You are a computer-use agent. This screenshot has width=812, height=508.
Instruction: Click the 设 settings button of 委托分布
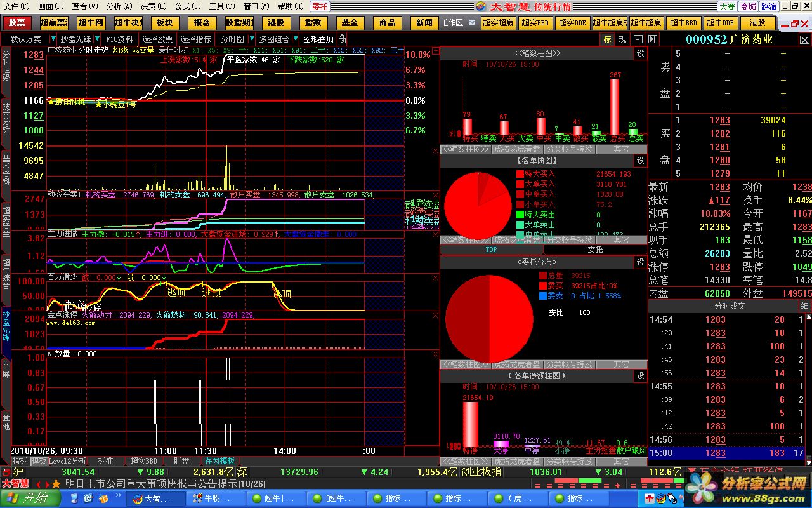point(640,262)
